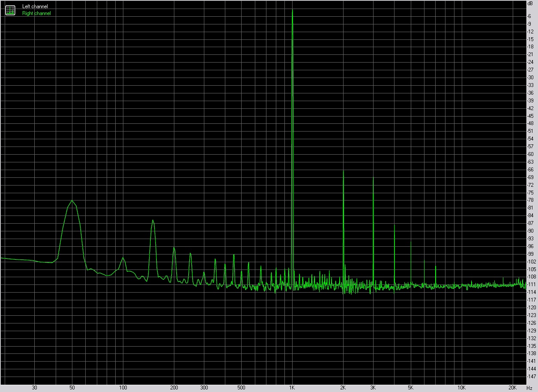Click the "-147" dB scale value
Viewport: 538px width, 392px height.
click(531, 376)
